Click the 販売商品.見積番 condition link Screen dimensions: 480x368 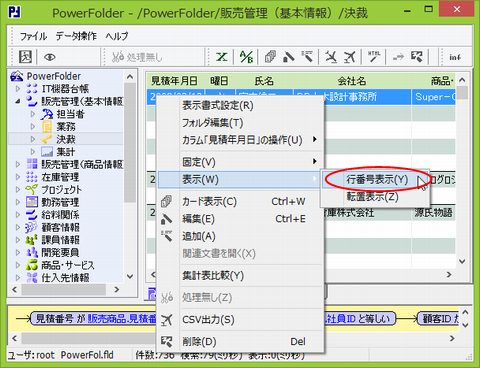[x=122, y=319]
